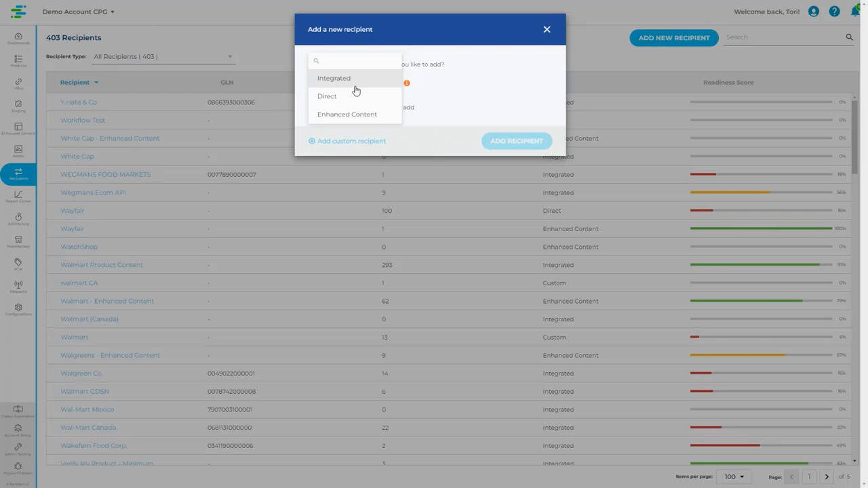This screenshot has width=868, height=488.
Task: Close the Add a new recipient dialog
Action: tap(547, 29)
